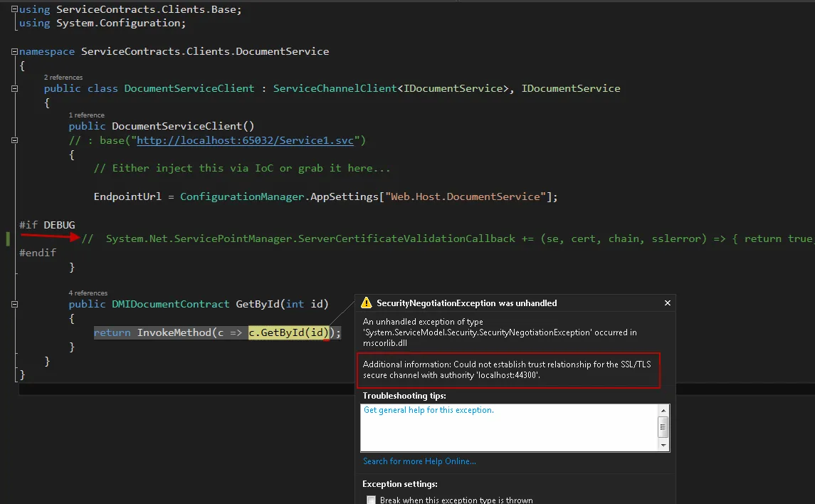Open 'Search for more Help Online...' link
The width and height of the screenshot is (815, 504).
[x=419, y=461]
